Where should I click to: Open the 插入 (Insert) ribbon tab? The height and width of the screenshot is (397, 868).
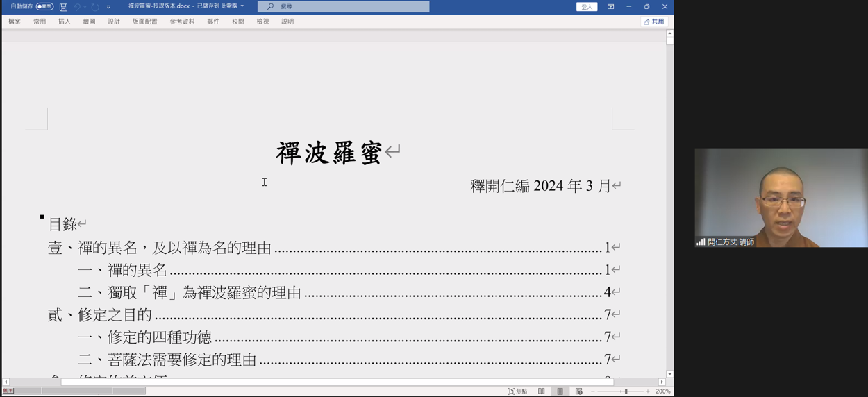64,22
